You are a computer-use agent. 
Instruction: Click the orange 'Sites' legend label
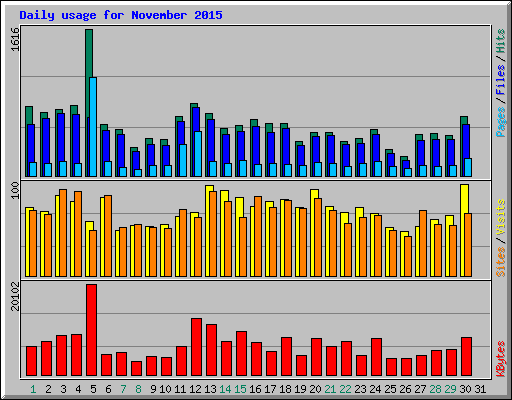(x=501, y=262)
